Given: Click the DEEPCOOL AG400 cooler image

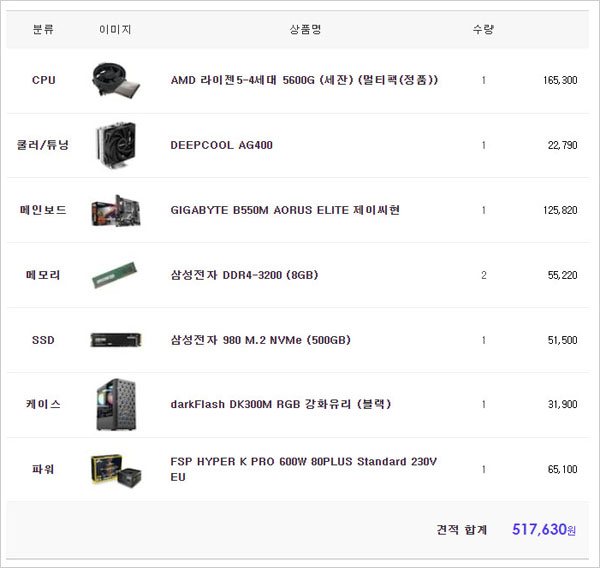Looking at the screenshot, I should pos(116,145).
